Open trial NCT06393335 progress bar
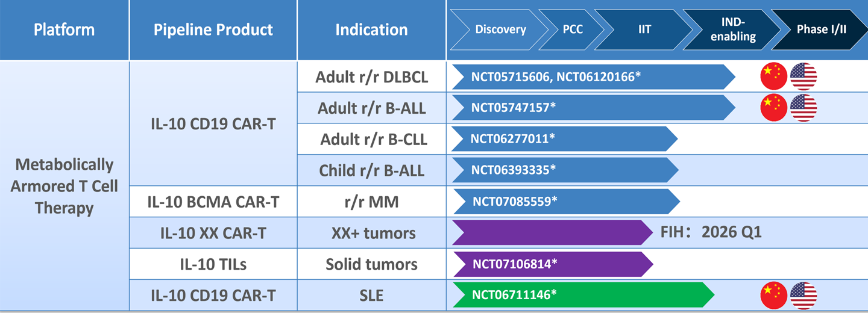868x313 pixels. 564,170
